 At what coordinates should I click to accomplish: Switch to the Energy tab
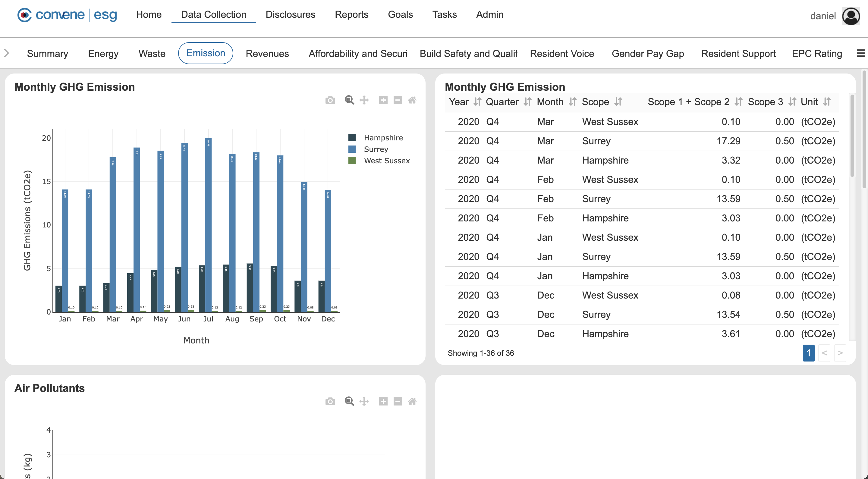103,54
